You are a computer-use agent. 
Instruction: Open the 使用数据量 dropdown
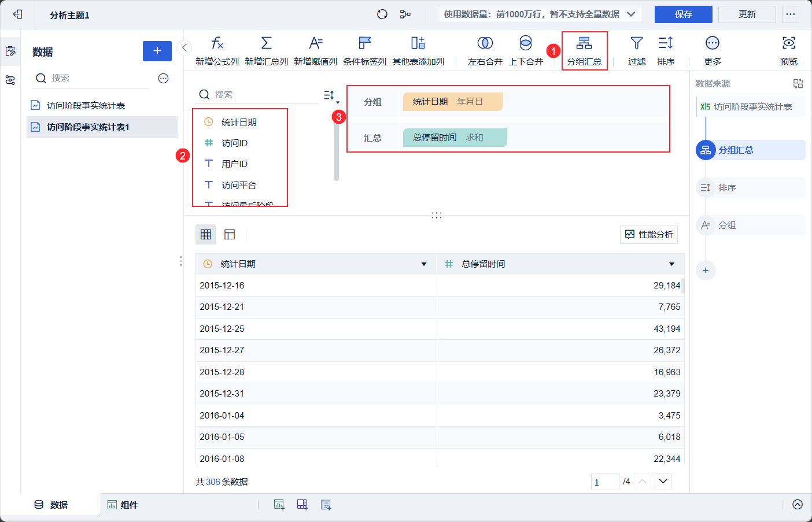click(540, 14)
